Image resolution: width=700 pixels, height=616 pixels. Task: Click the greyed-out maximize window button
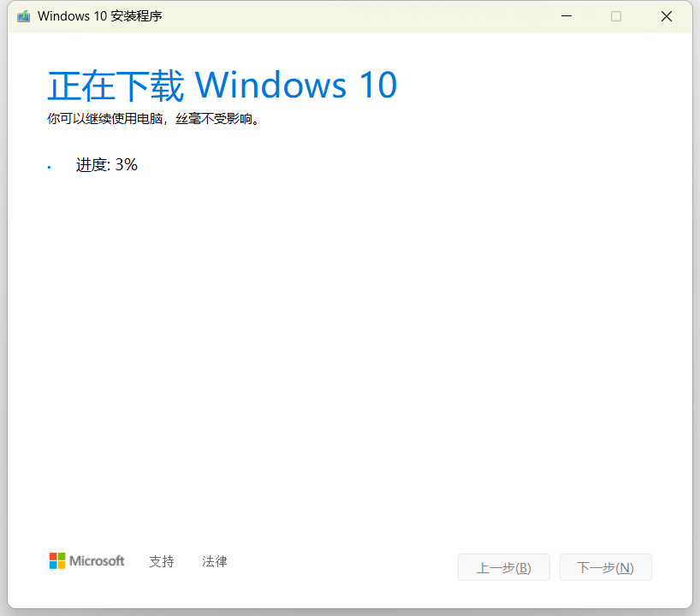616,16
